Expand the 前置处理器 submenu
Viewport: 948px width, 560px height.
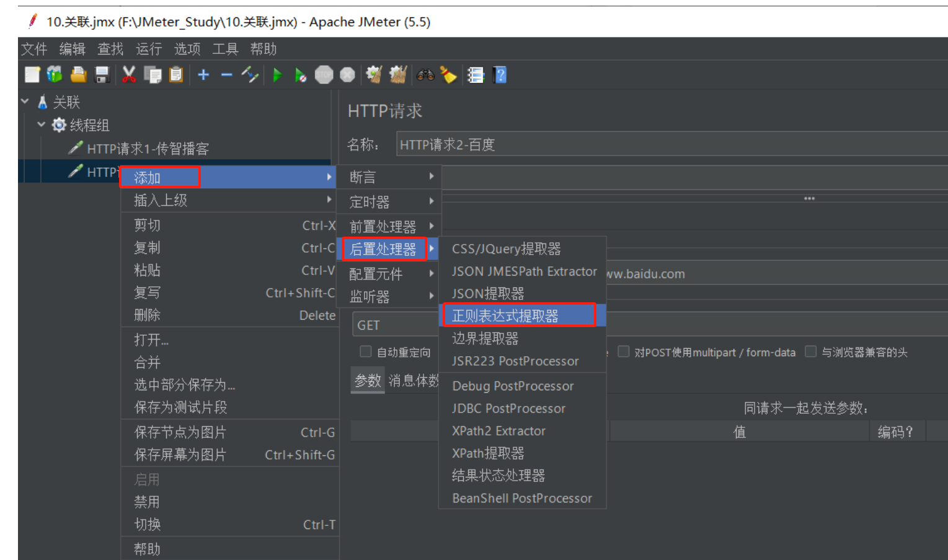(389, 226)
